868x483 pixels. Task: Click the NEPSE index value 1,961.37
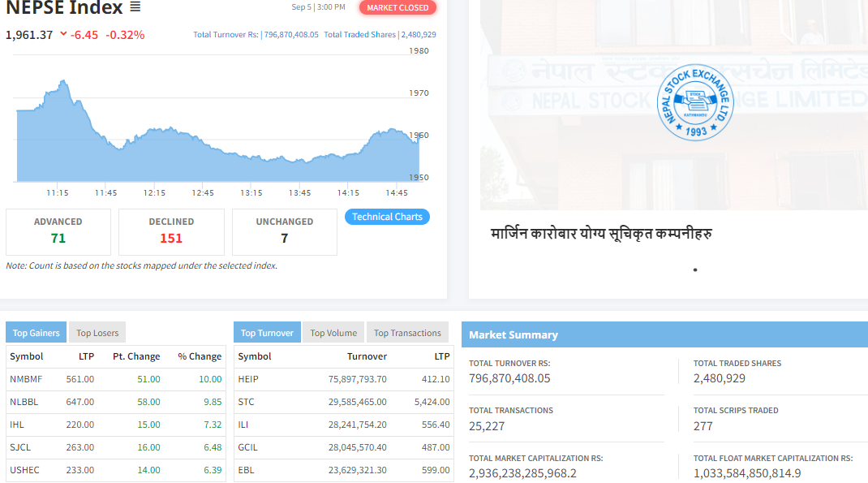point(28,35)
